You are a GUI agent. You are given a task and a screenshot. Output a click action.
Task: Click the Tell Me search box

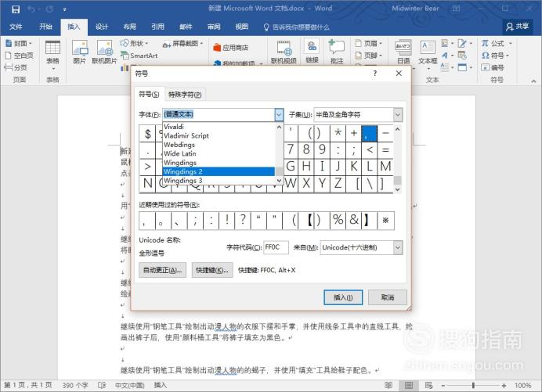[x=297, y=27]
